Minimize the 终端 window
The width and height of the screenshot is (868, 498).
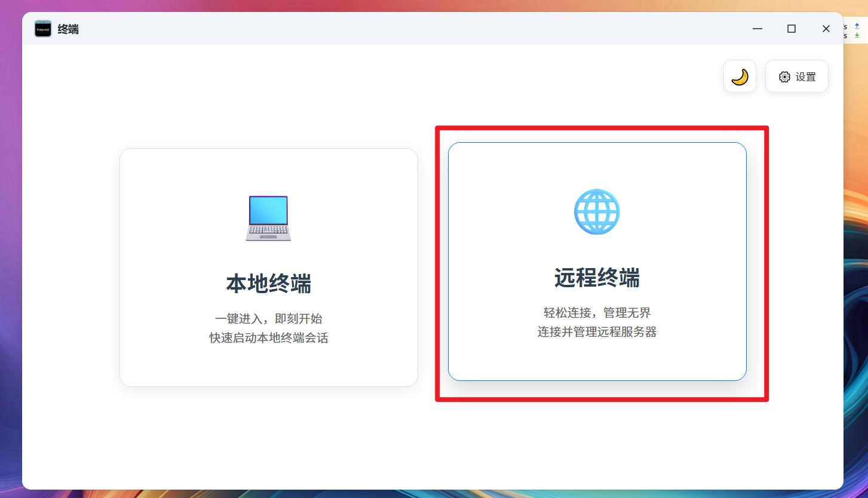click(757, 29)
